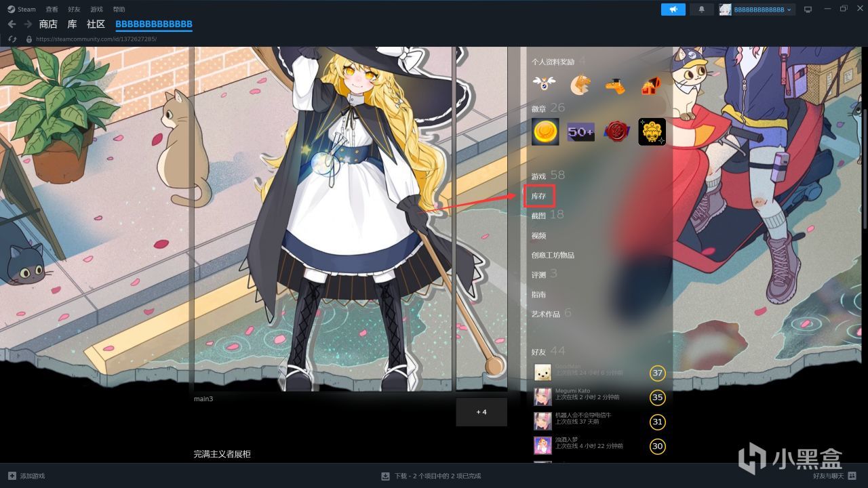Switch to the 库 tab
The height and width of the screenshot is (488, 868).
(x=73, y=24)
